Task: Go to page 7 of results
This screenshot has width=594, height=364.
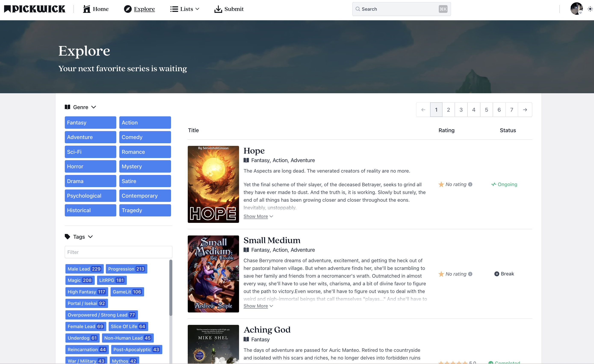Action: click(x=511, y=110)
